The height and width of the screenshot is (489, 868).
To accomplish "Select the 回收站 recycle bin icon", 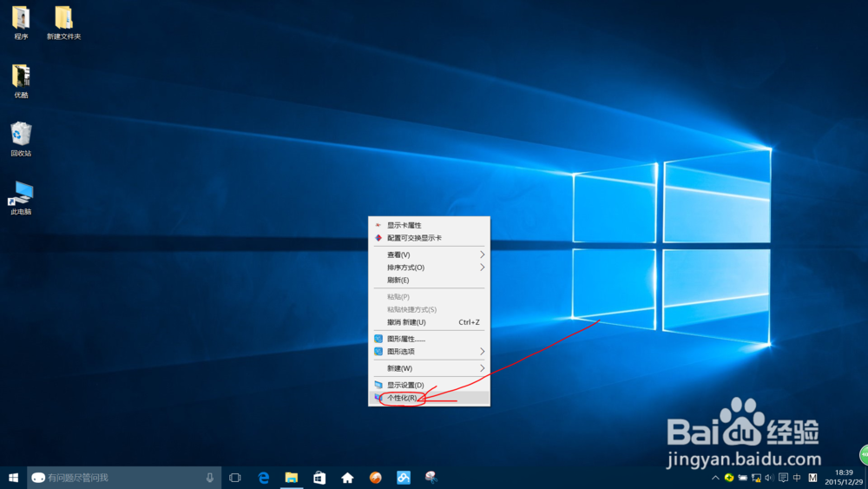I will click(21, 139).
